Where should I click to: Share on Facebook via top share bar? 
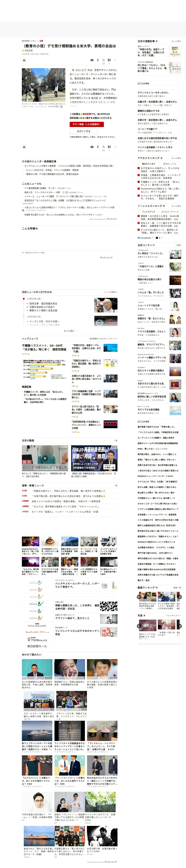pyautogui.click(x=98, y=60)
